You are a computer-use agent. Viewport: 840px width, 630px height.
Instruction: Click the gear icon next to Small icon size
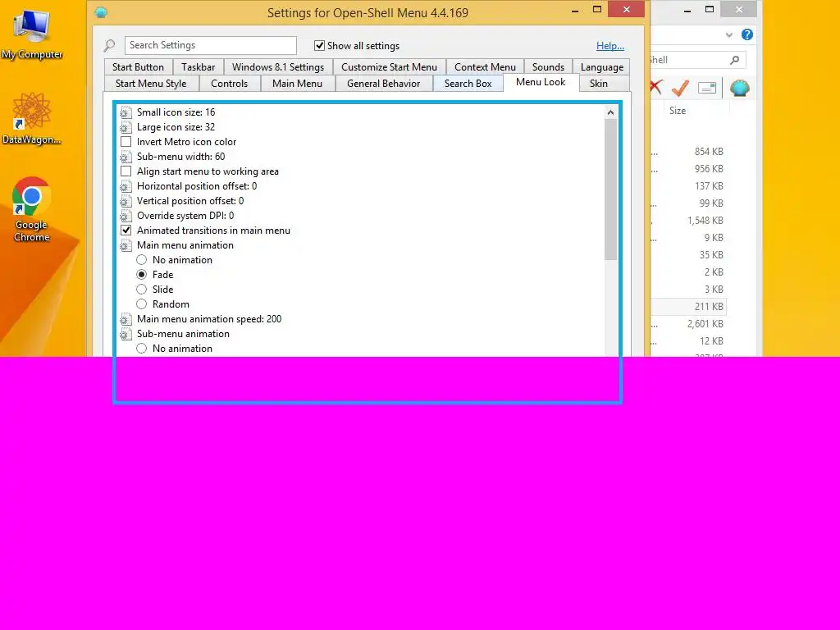pyautogui.click(x=126, y=112)
